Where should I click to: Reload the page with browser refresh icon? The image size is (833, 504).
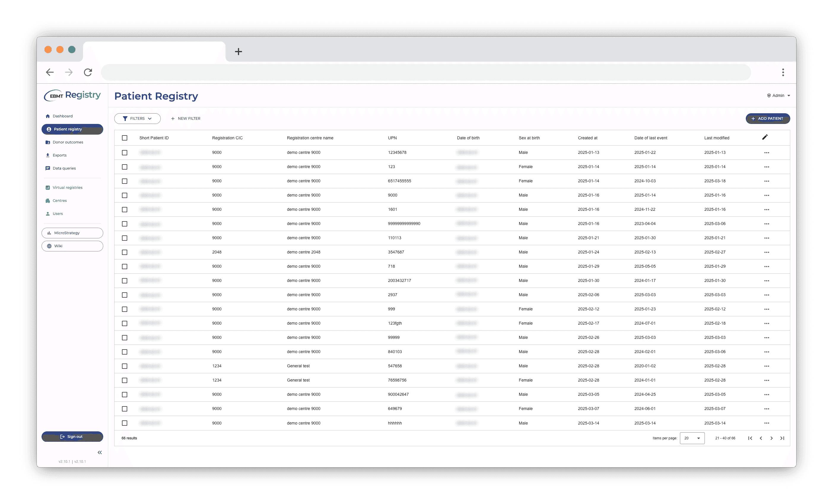coord(88,72)
